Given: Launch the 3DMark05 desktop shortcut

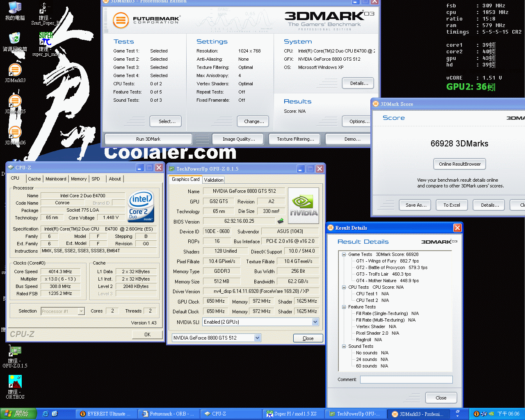Looking at the screenshot, I should coord(15,104).
